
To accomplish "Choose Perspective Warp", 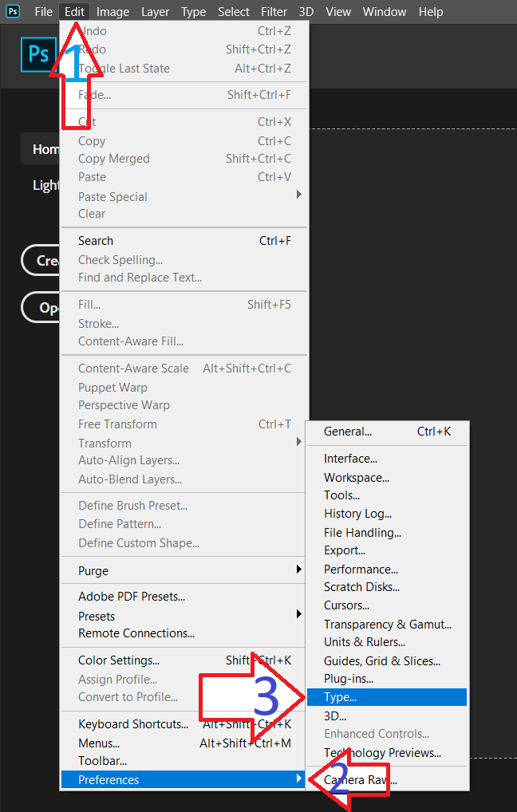I will (x=184, y=405).
